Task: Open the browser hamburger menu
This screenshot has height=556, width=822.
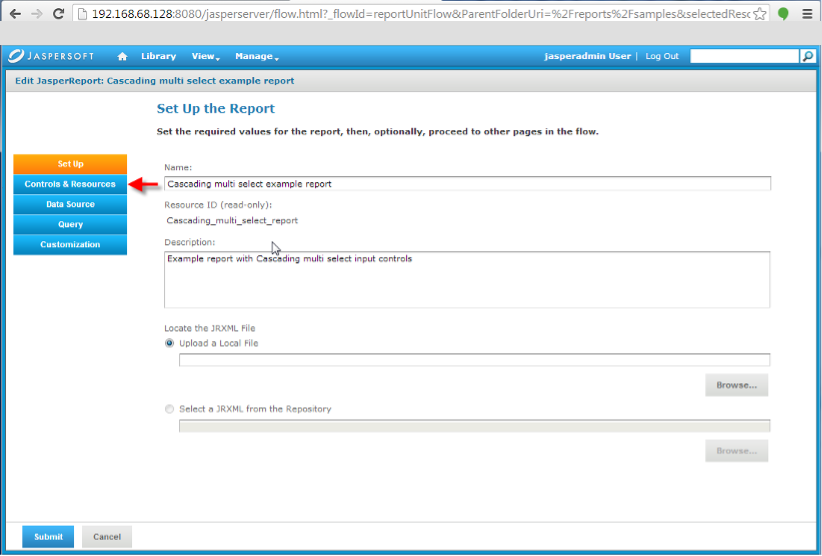Action: tap(807, 14)
